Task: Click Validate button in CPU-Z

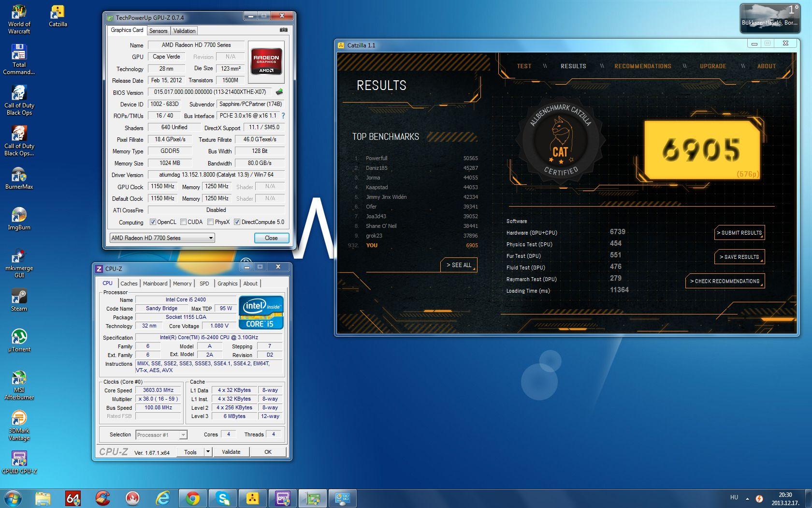Action: (231, 452)
